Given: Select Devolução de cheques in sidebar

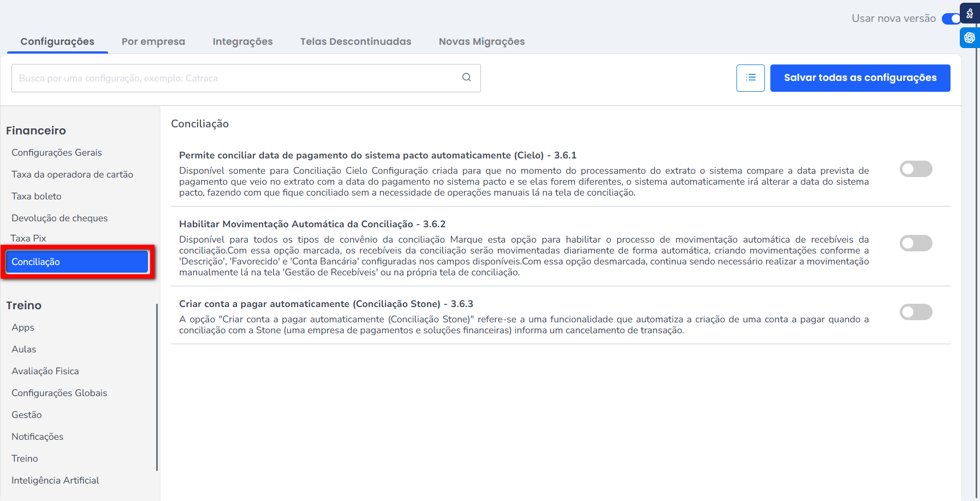Looking at the screenshot, I should pyautogui.click(x=60, y=218).
